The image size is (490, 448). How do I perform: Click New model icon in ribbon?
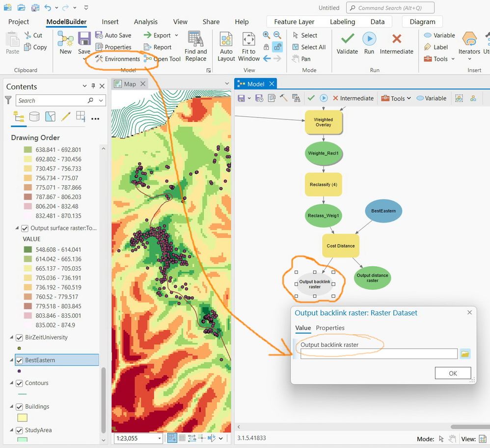click(x=66, y=43)
